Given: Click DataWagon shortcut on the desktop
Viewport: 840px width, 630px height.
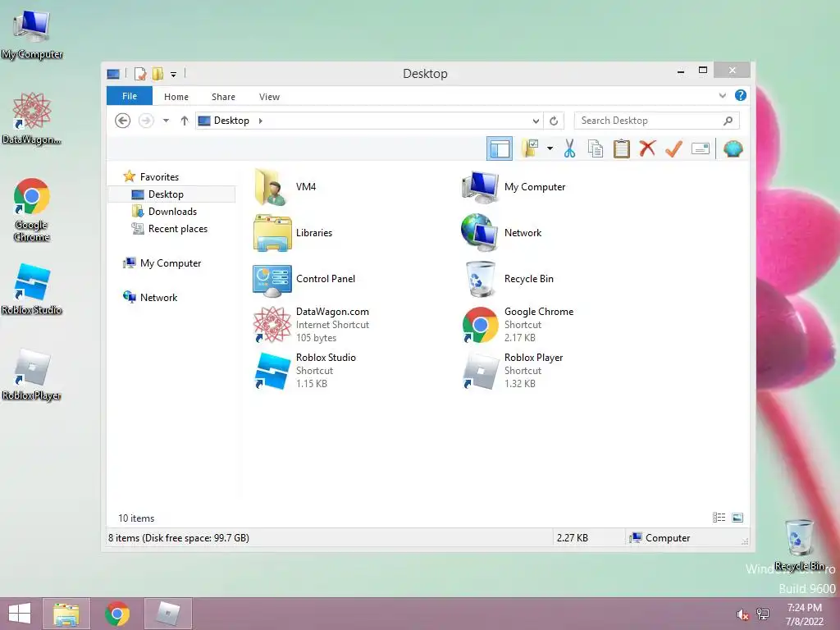Looking at the screenshot, I should point(32,118).
